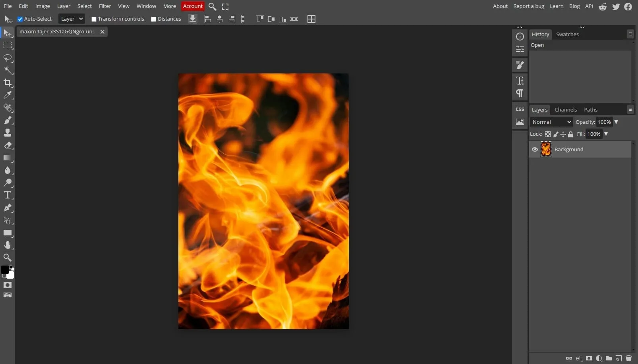Viewport: 638px width, 364px height.
Task: Hide the Background layer via eye icon
Action: click(535, 150)
